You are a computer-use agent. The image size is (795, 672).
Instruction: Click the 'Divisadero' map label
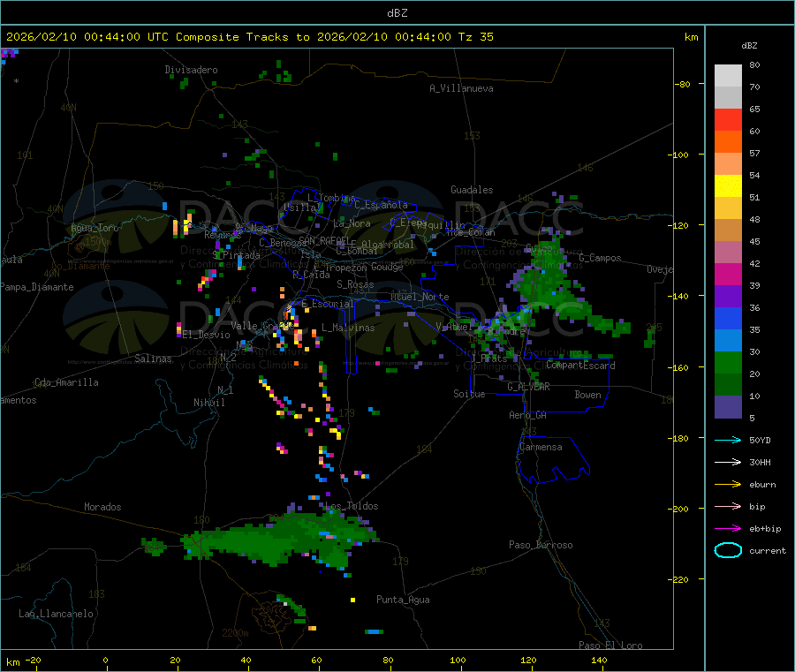click(191, 70)
